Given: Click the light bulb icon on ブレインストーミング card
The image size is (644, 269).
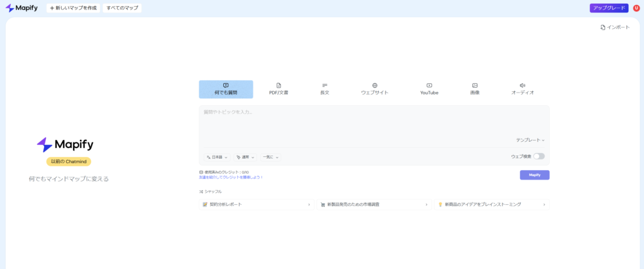Looking at the screenshot, I should coord(440,204).
